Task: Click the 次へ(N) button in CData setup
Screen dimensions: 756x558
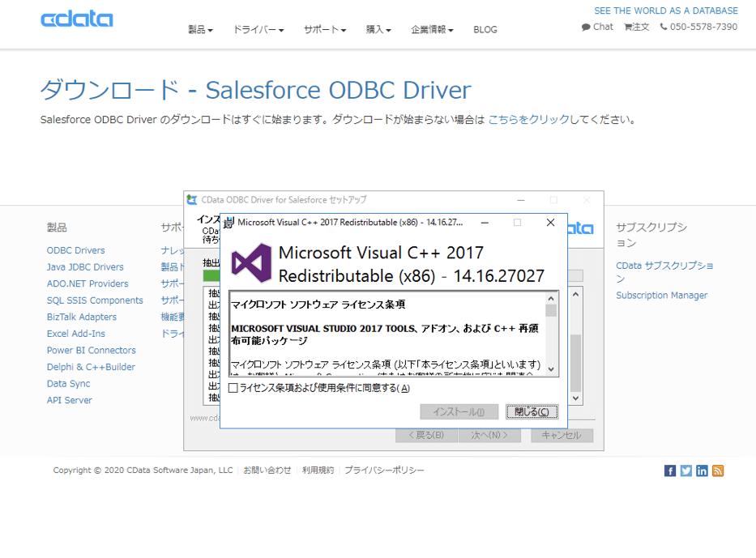Action: coord(489,435)
